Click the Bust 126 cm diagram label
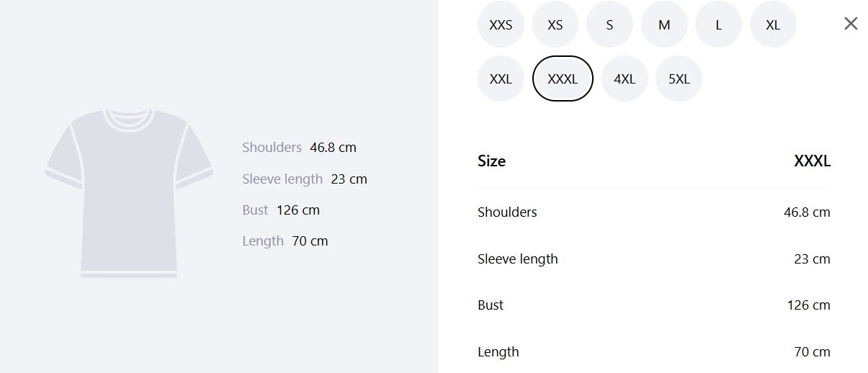 pyautogui.click(x=281, y=210)
